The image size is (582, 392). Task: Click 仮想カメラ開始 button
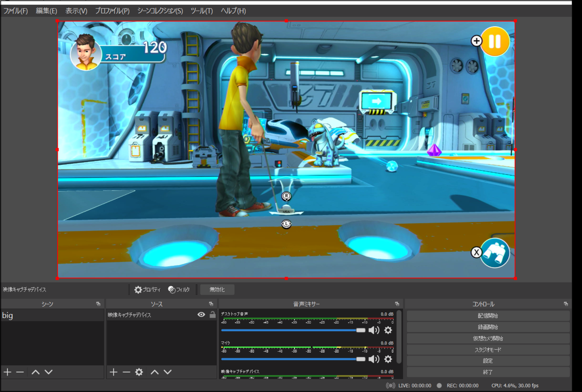coord(488,338)
